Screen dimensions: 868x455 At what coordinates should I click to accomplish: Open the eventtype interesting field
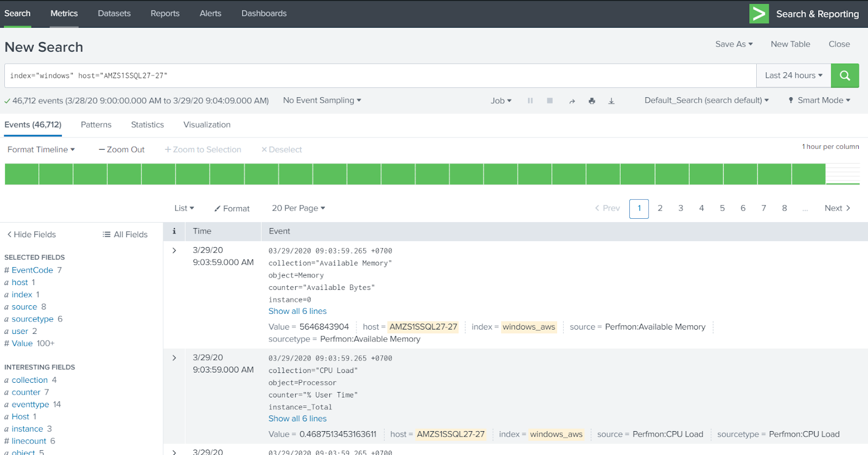point(30,405)
